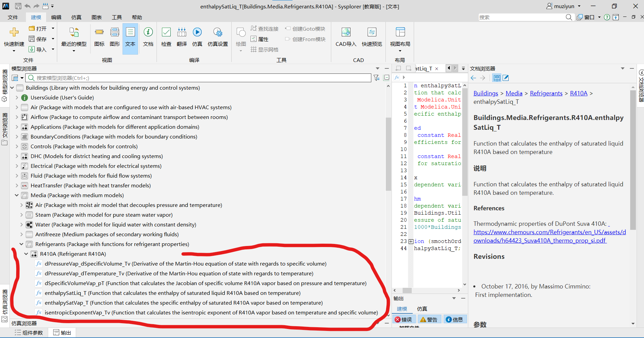Click the help question mark icon
This screenshot has height=338, width=644.
point(607,17)
